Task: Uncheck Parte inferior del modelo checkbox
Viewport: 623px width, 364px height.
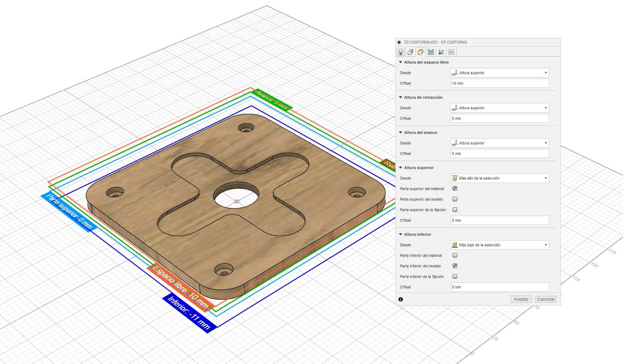Action: click(x=455, y=266)
